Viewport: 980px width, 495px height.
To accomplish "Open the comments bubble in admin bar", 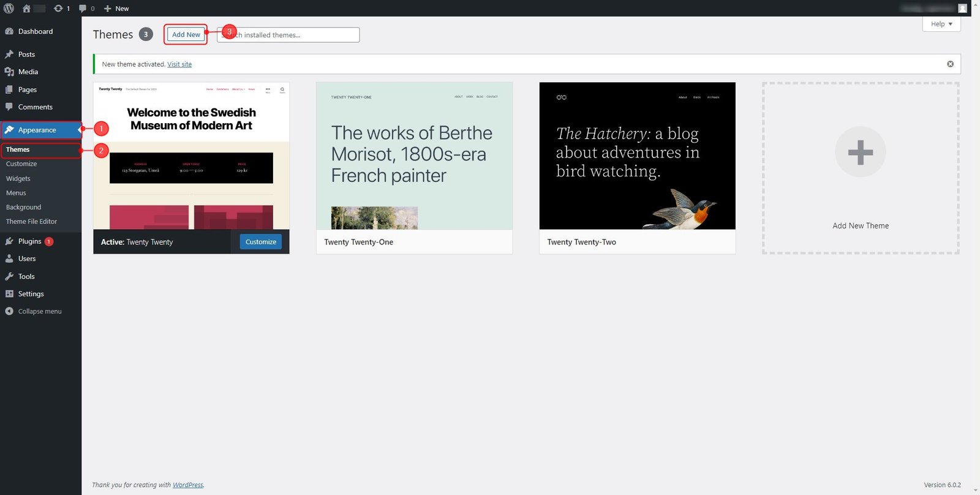I will 86,9.
